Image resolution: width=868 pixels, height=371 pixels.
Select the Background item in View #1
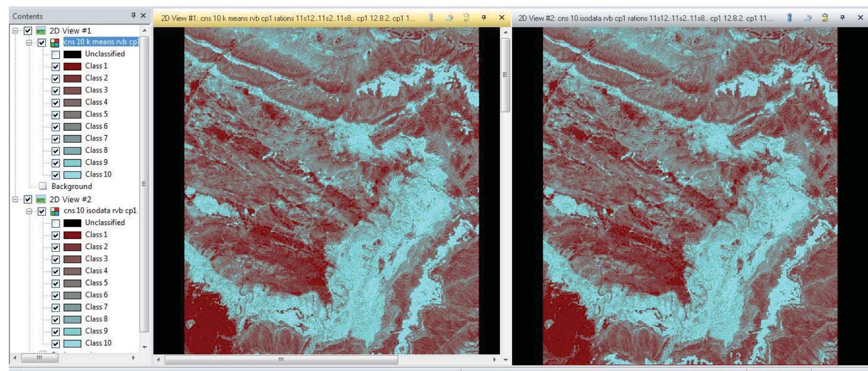pyautogui.click(x=72, y=186)
